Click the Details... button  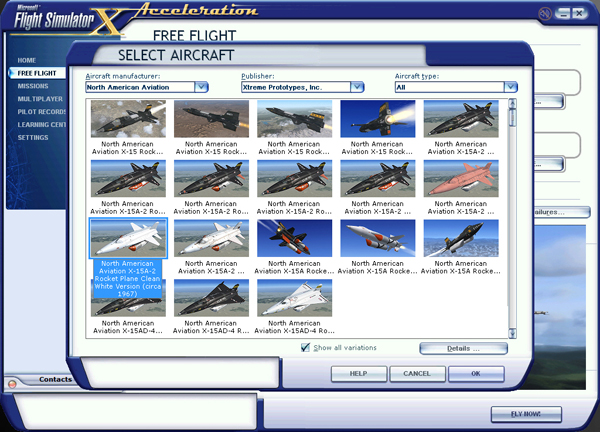click(463, 348)
